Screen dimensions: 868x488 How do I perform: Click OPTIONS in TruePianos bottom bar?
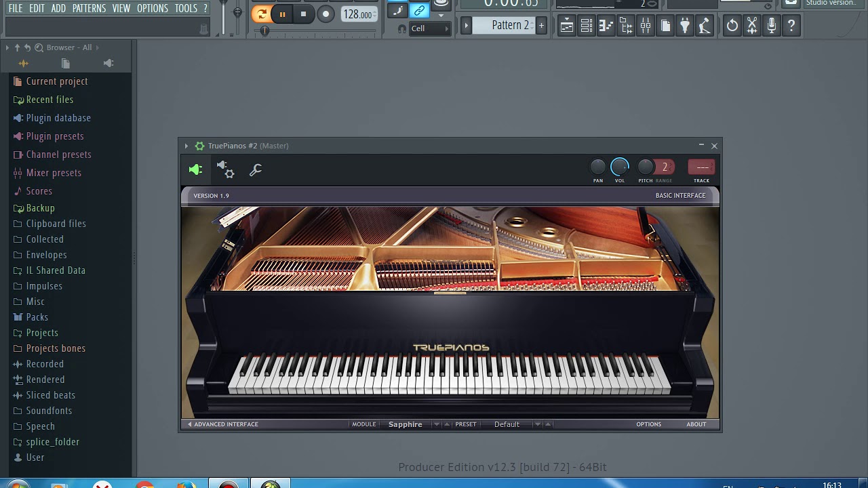point(648,424)
